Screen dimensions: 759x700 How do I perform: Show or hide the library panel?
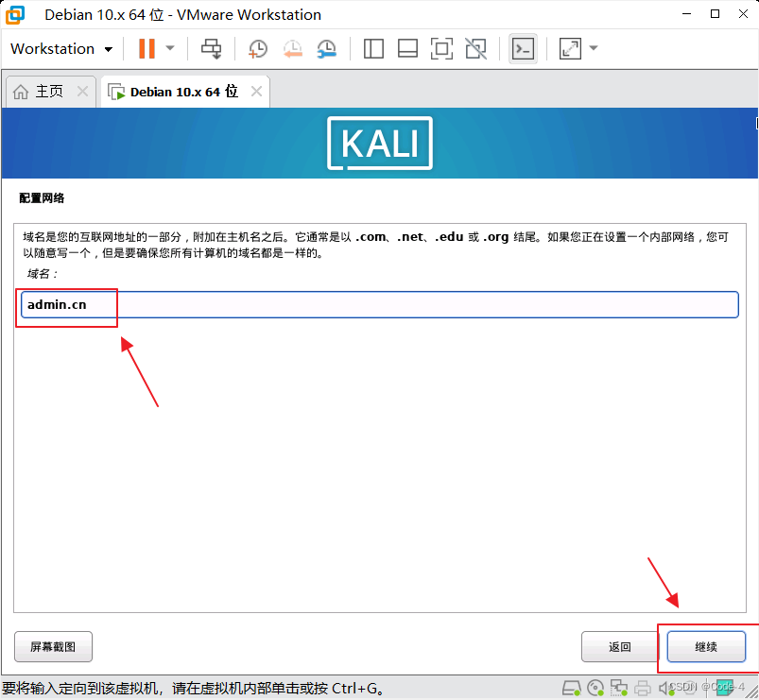click(x=373, y=48)
